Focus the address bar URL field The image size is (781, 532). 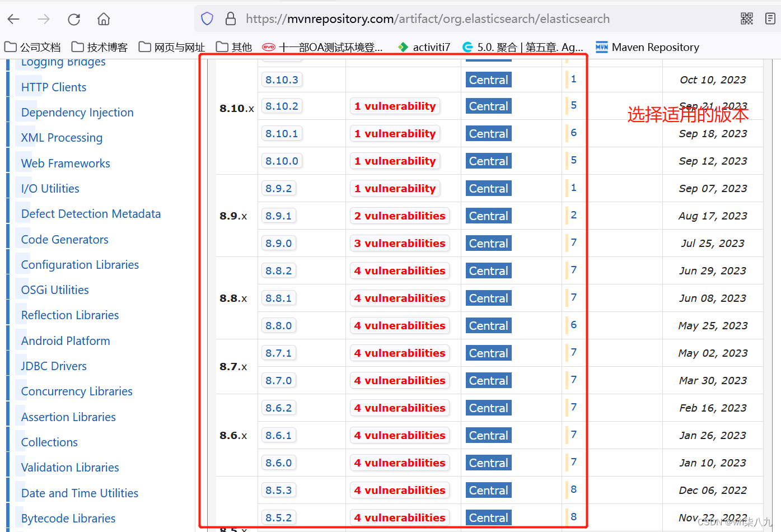tap(428, 19)
